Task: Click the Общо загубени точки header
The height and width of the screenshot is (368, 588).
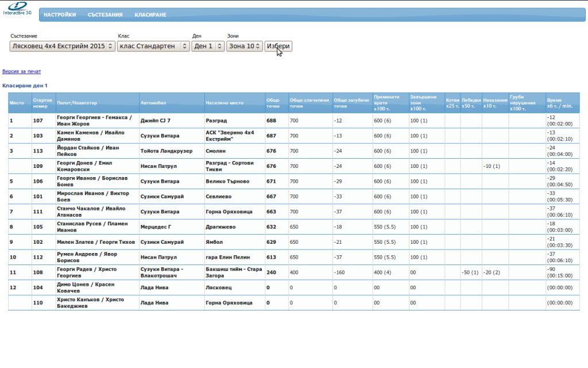Action: [x=351, y=103]
